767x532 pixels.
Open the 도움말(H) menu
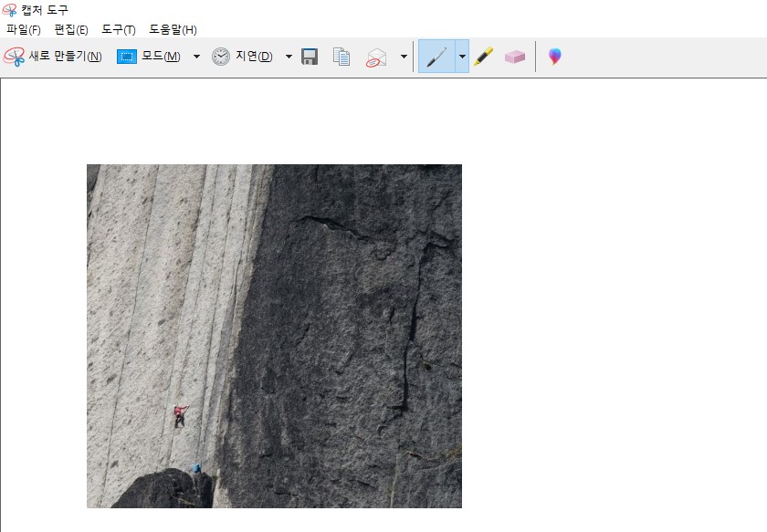coord(173,30)
